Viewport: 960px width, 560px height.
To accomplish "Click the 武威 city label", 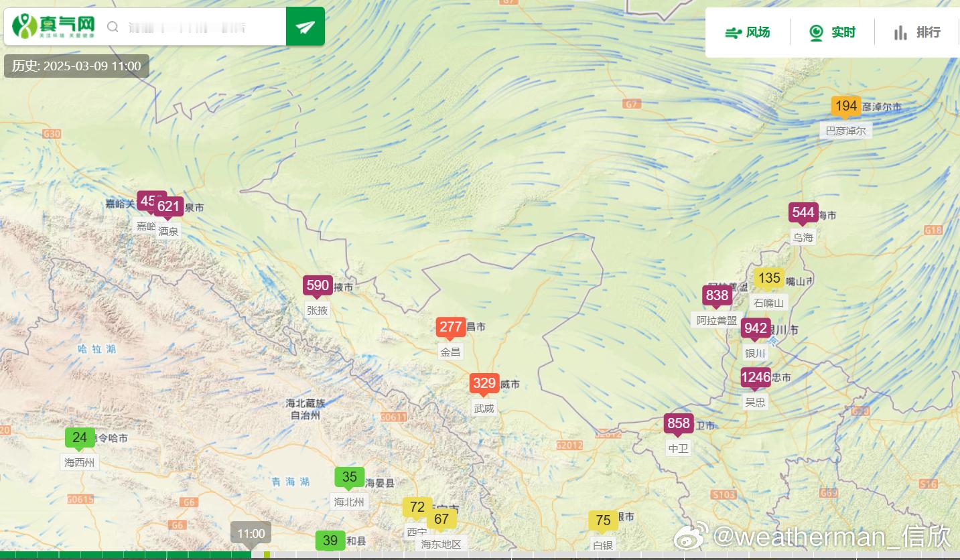I will point(484,408).
